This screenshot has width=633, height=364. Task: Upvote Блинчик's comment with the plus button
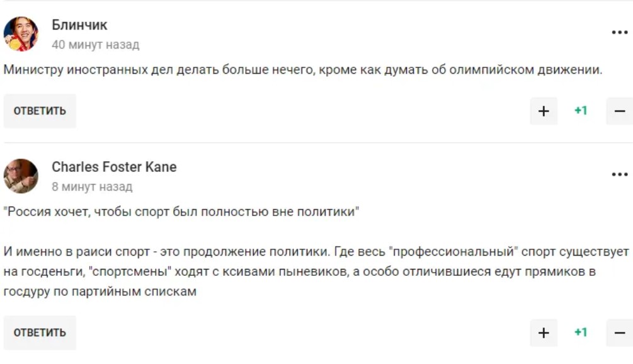[544, 111]
